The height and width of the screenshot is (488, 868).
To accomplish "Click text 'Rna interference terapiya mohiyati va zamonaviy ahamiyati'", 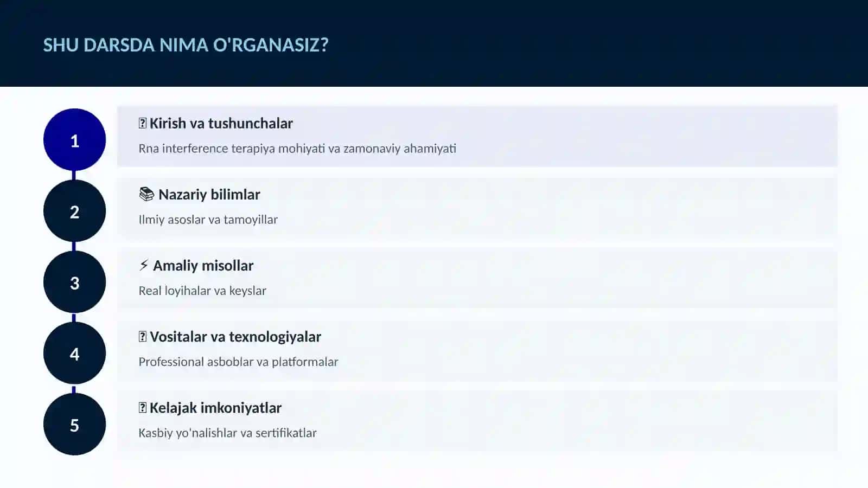I will point(297,149).
